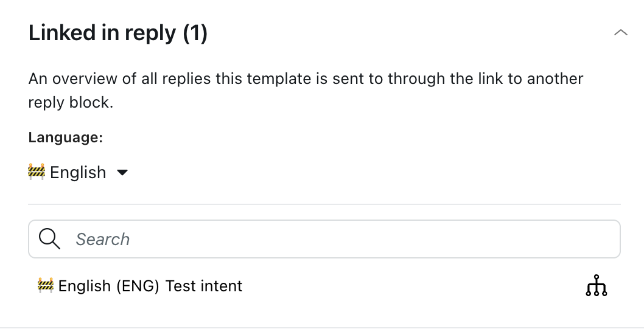
Task: Click the Linked in reply (1) heading
Action: pos(118,33)
